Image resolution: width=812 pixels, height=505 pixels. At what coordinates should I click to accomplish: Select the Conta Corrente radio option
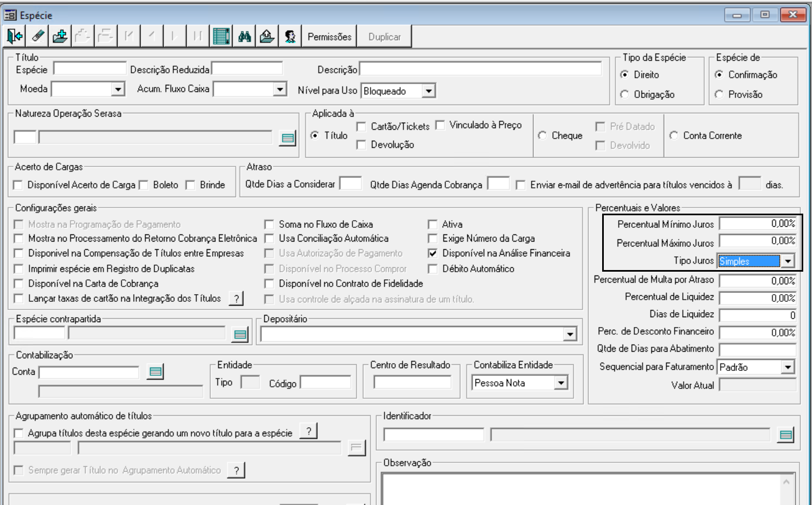[x=674, y=135]
